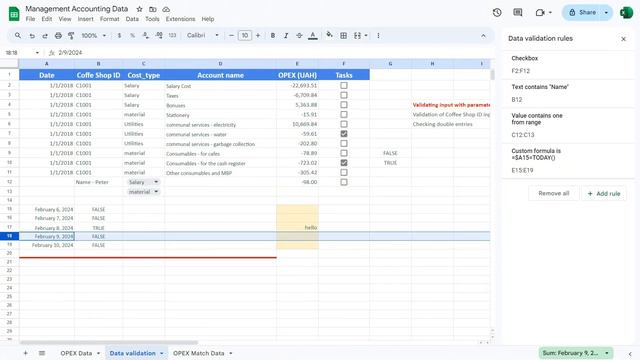Open text color picker

[x=313, y=36]
